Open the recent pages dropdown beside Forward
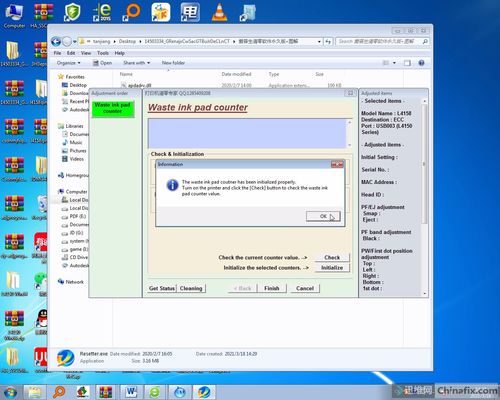 75,42
